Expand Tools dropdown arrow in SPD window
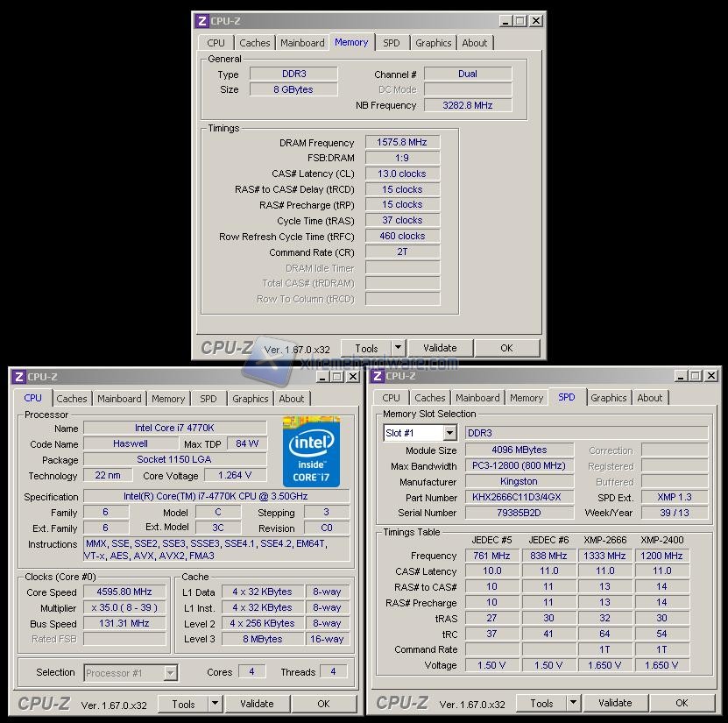Image resolution: width=728 pixels, height=723 pixels. [572, 703]
